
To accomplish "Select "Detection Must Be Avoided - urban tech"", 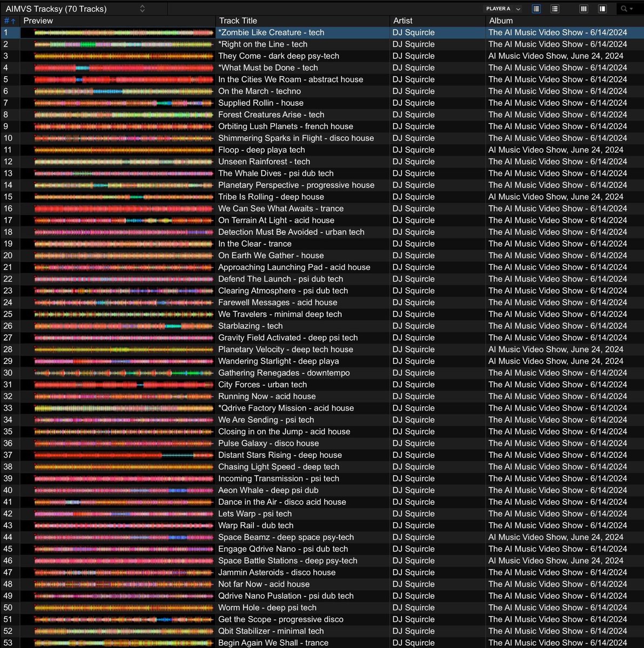I will [x=291, y=232].
